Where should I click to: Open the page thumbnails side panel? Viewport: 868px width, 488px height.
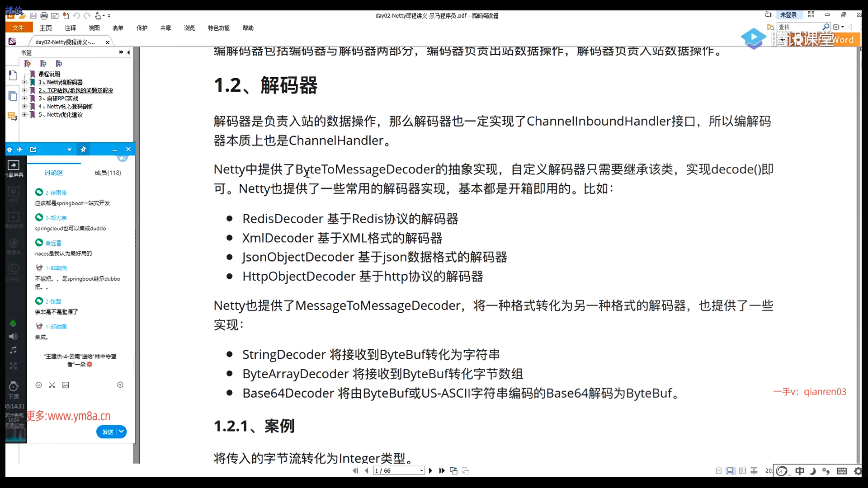click(13, 96)
